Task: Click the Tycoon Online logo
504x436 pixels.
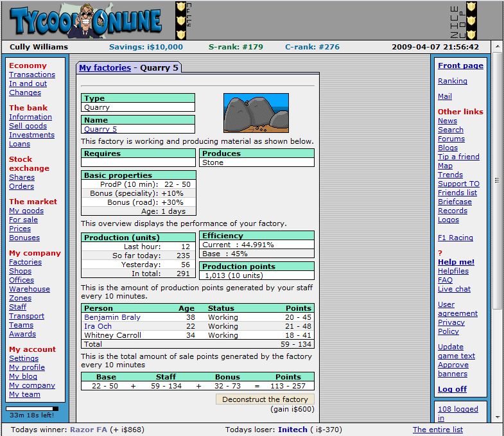Action: [x=87, y=21]
